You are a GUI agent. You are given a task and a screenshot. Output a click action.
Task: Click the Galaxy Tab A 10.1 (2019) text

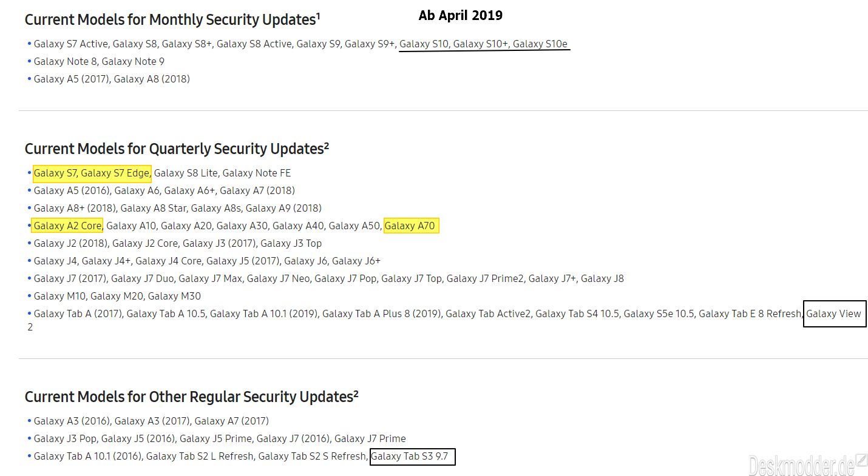pos(263,313)
